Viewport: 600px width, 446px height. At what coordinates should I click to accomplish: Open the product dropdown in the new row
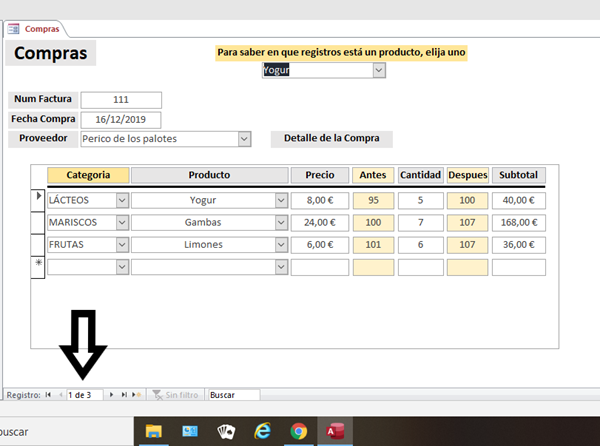(281, 267)
